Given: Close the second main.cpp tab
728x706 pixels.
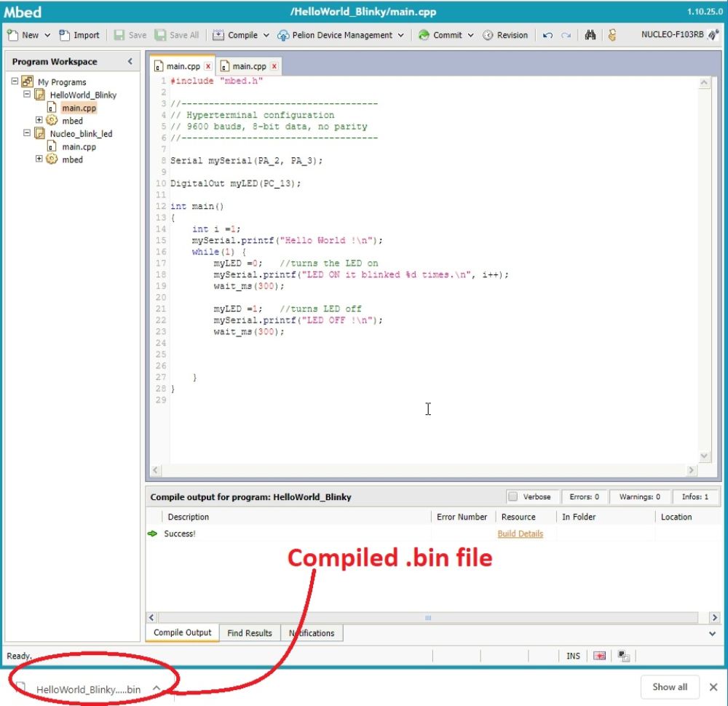Looking at the screenshot, I should tap(274, 66).
